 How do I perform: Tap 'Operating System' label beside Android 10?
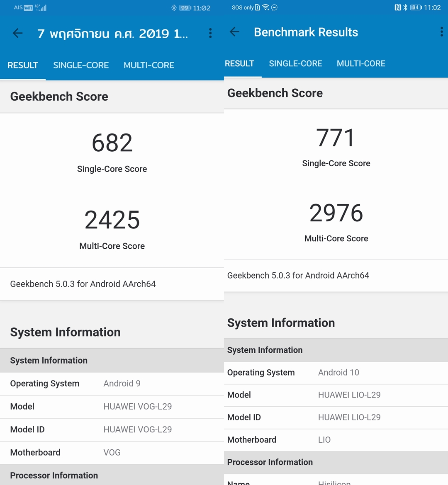tap(261, 372)
